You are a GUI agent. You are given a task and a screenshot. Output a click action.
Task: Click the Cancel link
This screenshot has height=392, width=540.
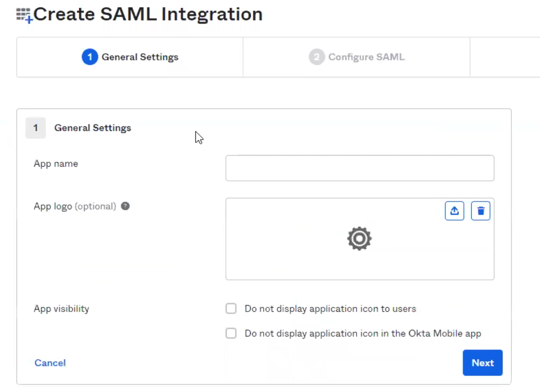tap(50, 363)
